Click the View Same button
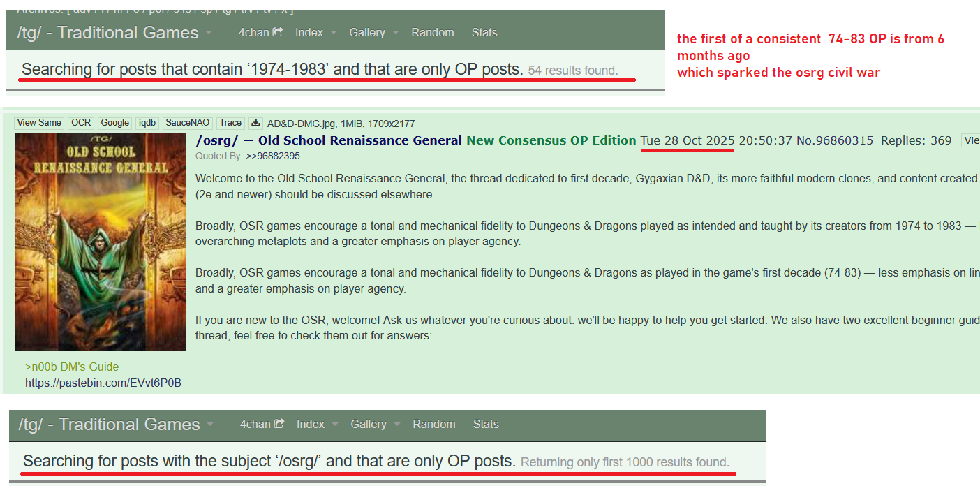The width and height of the screenshot is (980, 486). (x=39, y=123)
